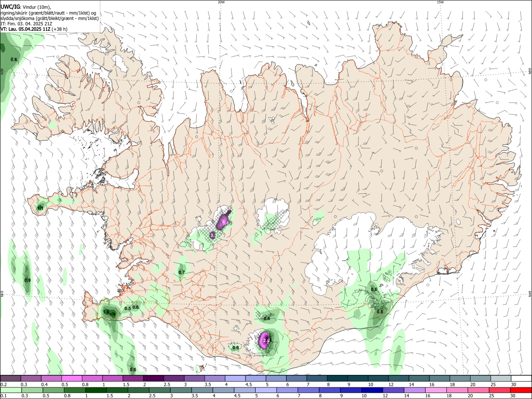Pick lower scale swatch between 3.5 and 4
The width and height of the screenshot is (532, 399).
202,390
